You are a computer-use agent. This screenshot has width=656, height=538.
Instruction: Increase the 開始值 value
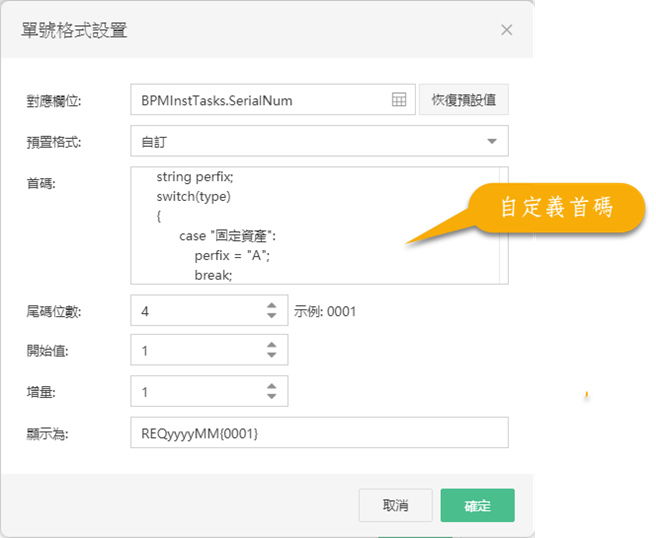pos(272,345)
